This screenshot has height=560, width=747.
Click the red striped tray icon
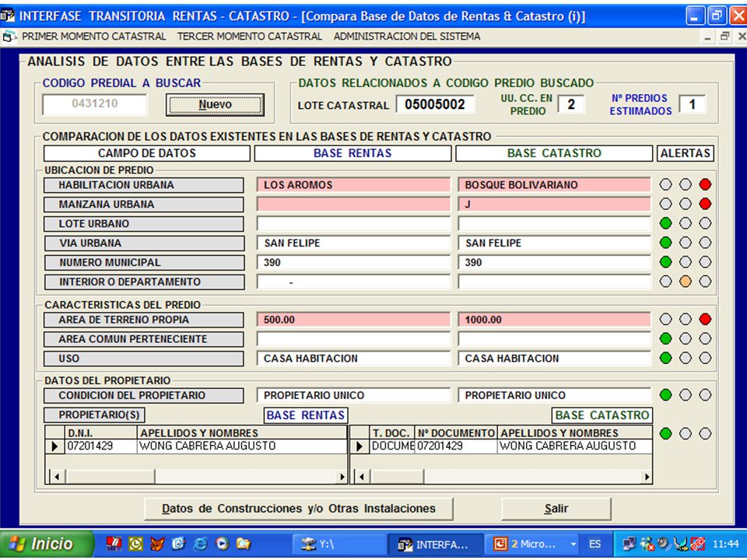point(698,544)
